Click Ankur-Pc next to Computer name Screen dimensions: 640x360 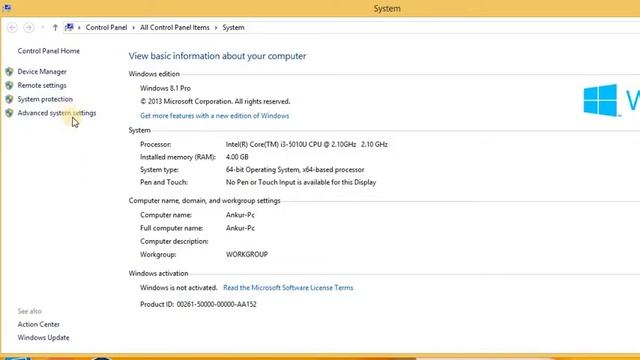coord(240,215)
